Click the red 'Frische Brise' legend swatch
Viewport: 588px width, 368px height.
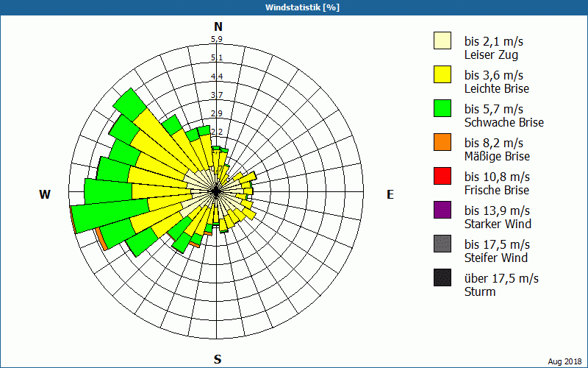(442, 176)
